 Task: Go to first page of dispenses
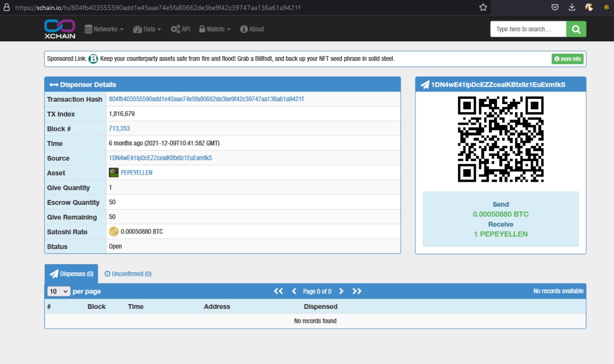(278, 291)
